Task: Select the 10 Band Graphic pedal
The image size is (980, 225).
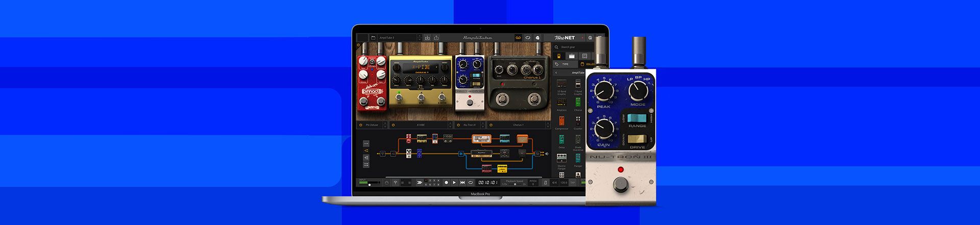Action: (561, 87)
